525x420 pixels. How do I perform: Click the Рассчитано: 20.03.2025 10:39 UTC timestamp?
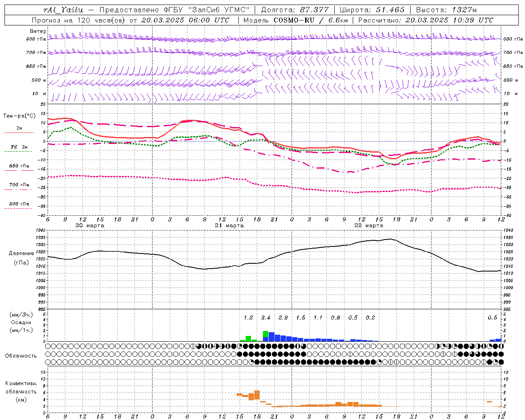tap(426, 20)
